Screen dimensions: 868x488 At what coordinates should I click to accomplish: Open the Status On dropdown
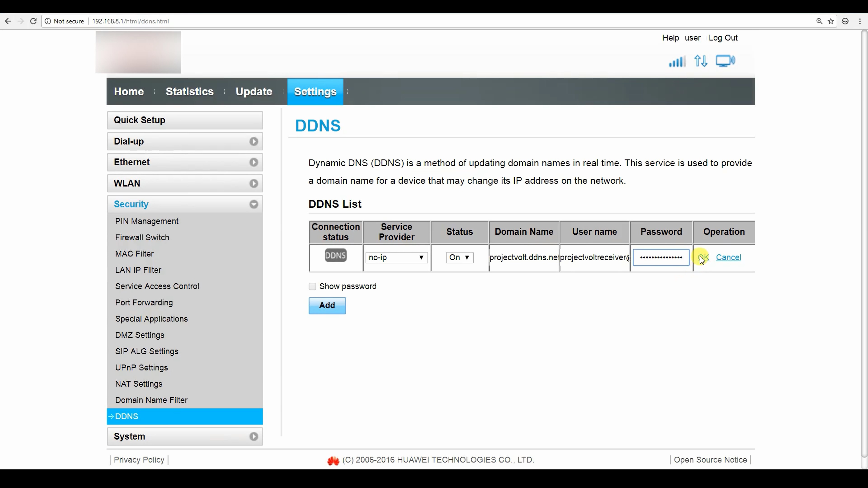459,257
